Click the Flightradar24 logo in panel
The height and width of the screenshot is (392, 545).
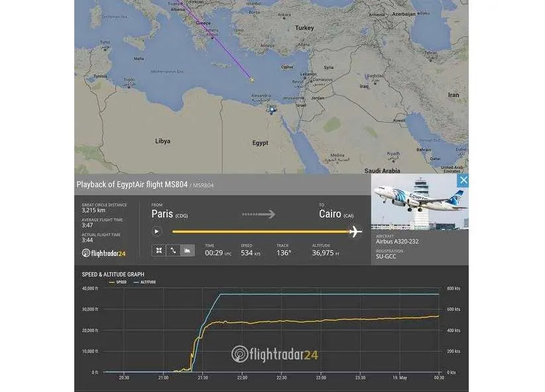click(103, 253)
